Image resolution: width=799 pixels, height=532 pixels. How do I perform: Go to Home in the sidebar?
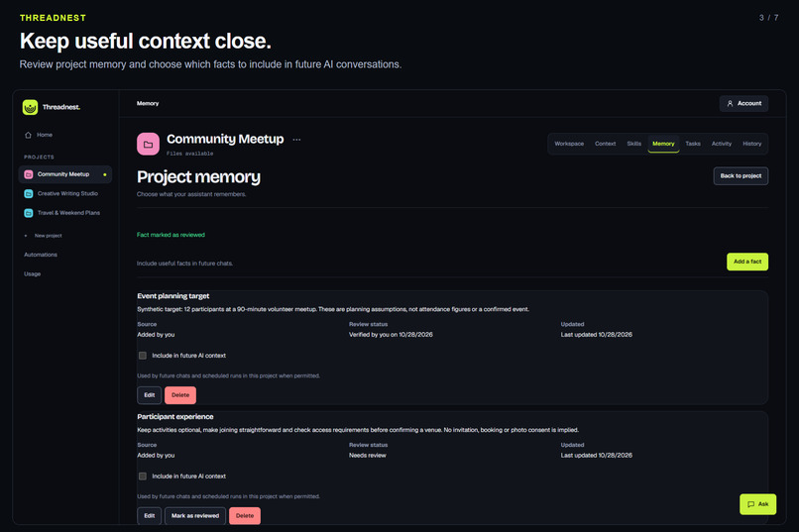[x=65, y=135]
